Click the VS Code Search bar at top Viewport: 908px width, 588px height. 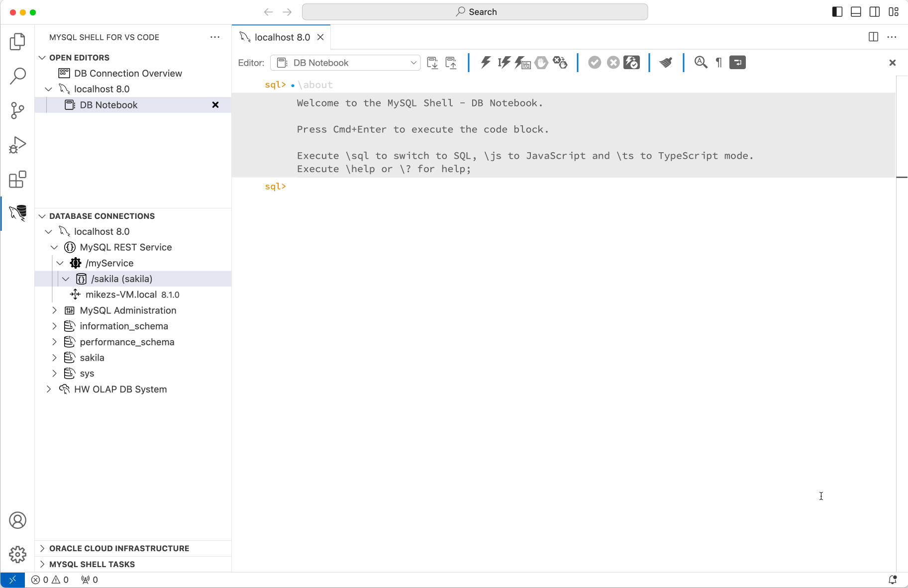click(475, 11)
